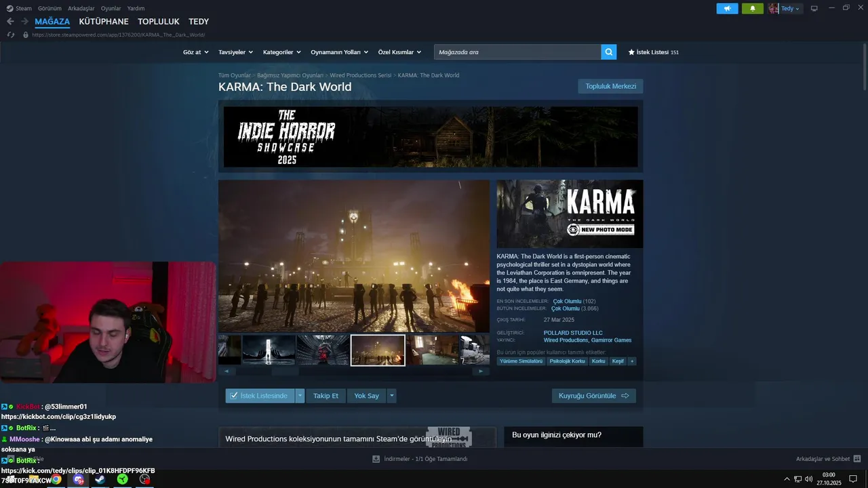Open the TEDY profile tab
Image resolution: width=868 pixels, height=488 pixels.
tap(199, 22)
